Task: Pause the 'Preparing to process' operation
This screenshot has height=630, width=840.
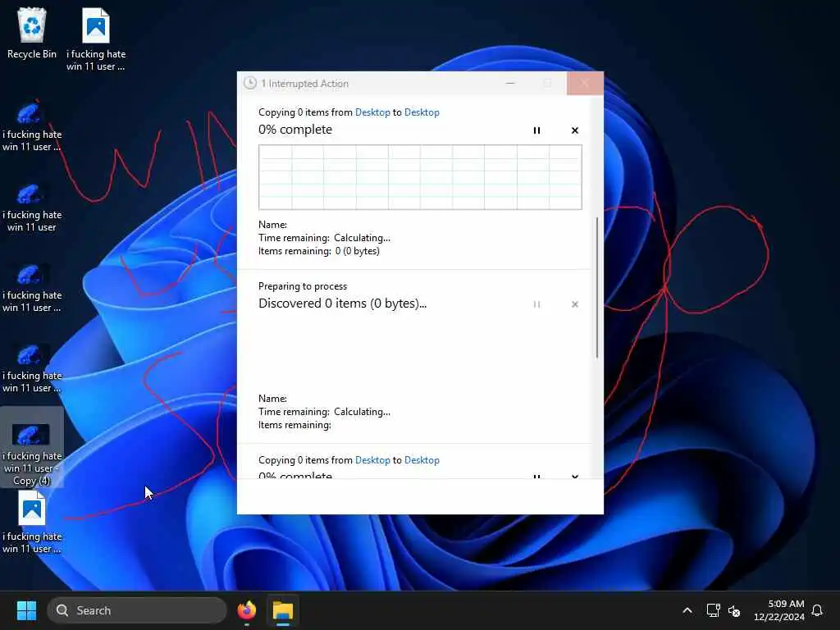Action: pyautogui.click(x=536, y=304)
